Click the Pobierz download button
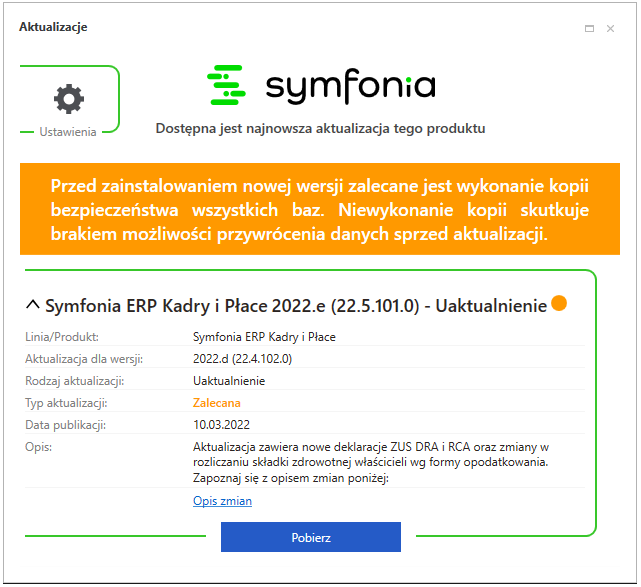 coord(311,537)
